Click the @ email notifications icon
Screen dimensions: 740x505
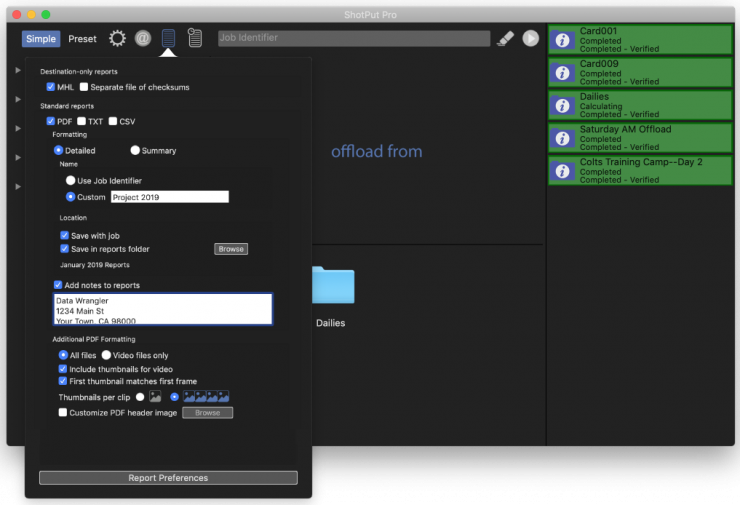click(143, 38)
